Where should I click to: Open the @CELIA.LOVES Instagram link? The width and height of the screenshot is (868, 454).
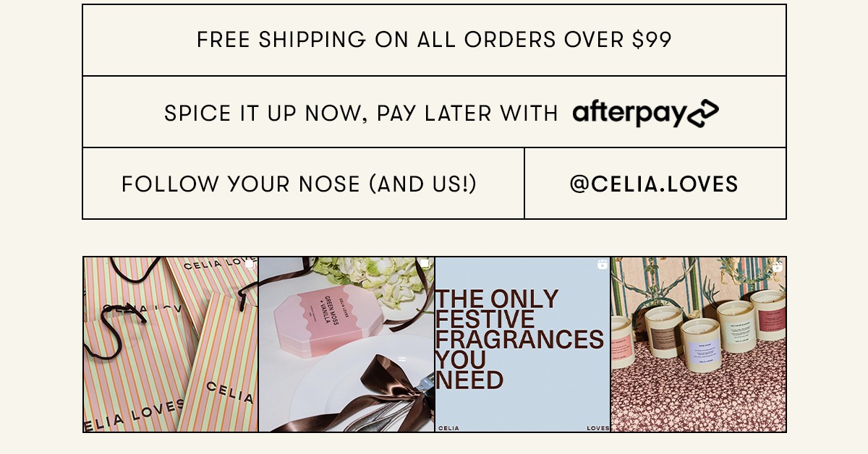655,184
